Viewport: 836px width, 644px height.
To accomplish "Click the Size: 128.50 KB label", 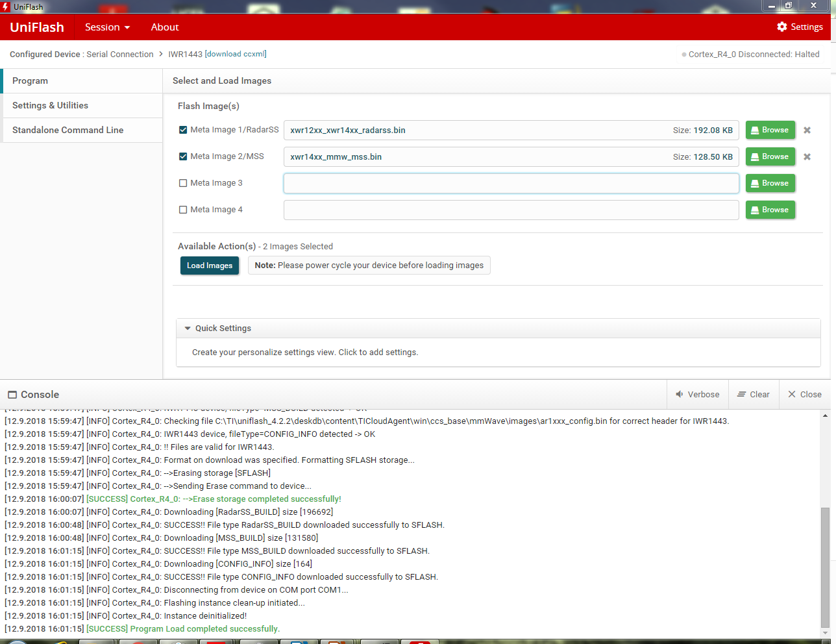I will click(703, 156).
